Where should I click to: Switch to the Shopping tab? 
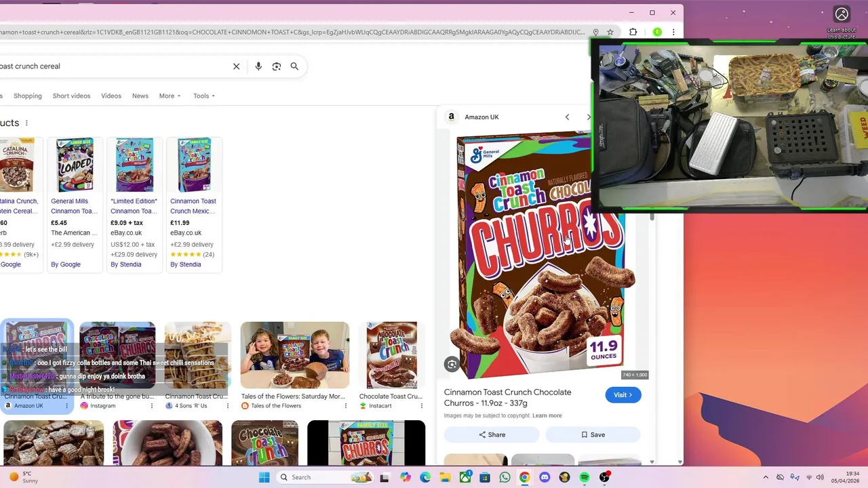pos(28,96)
